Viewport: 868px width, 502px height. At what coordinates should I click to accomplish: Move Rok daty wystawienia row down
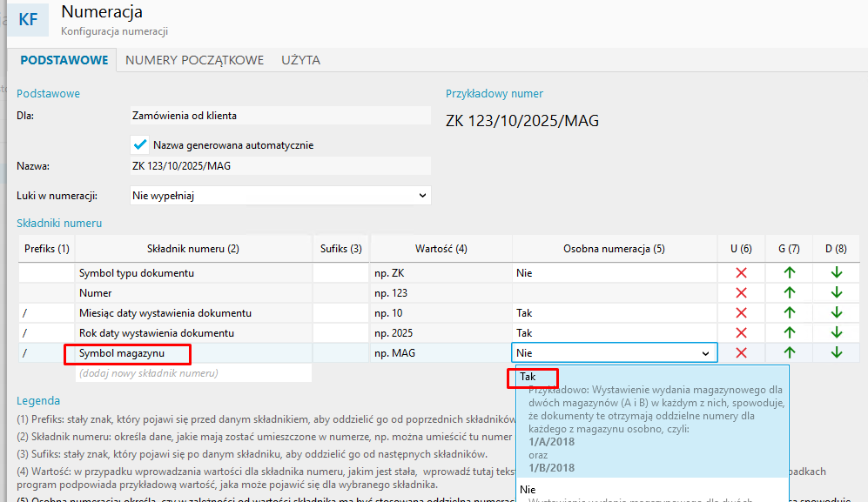click(837, 333)
